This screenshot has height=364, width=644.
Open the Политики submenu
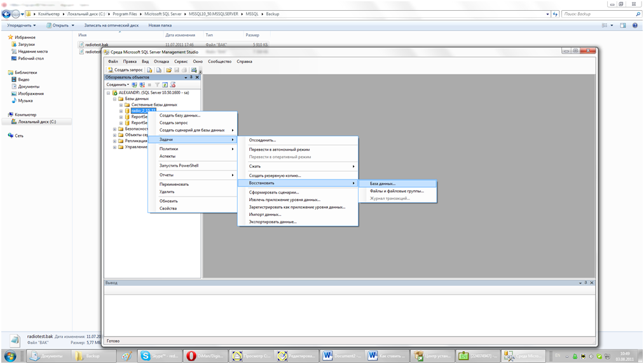[193, 149]
